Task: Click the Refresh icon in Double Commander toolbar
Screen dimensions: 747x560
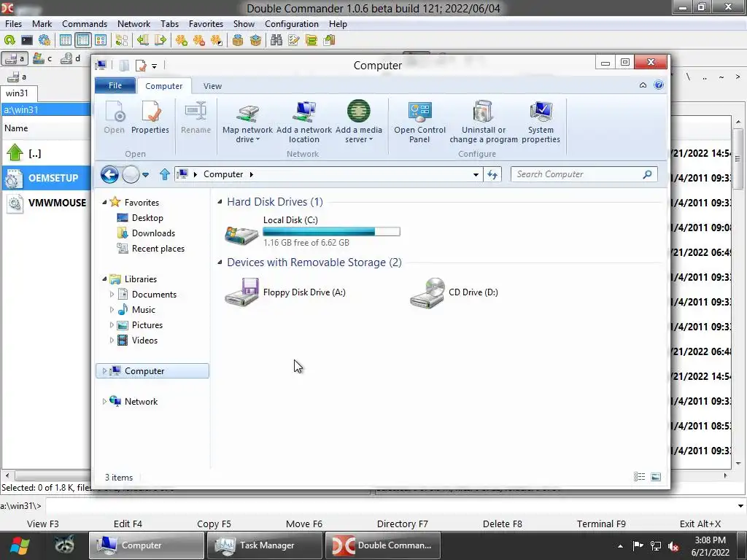Action: pyautogui.click(x=9, y=40)
